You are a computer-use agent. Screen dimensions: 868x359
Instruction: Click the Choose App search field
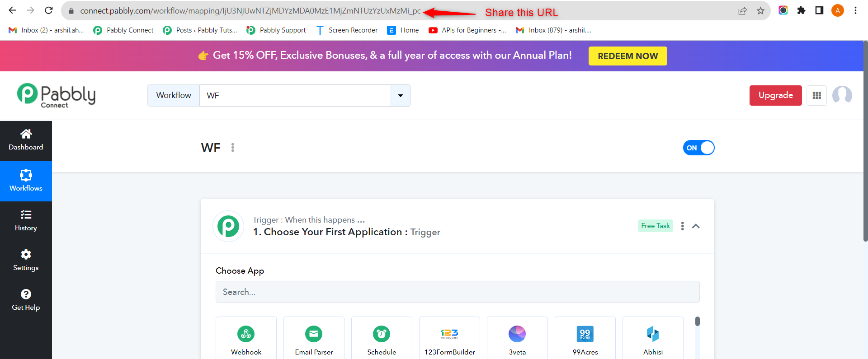point(458,292)
